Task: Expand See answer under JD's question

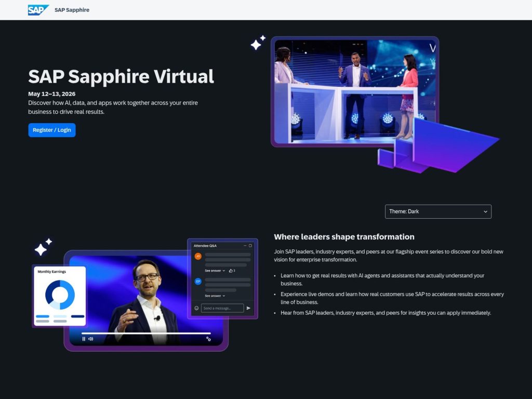Action: pyautogui.click(x=212, y=271)
